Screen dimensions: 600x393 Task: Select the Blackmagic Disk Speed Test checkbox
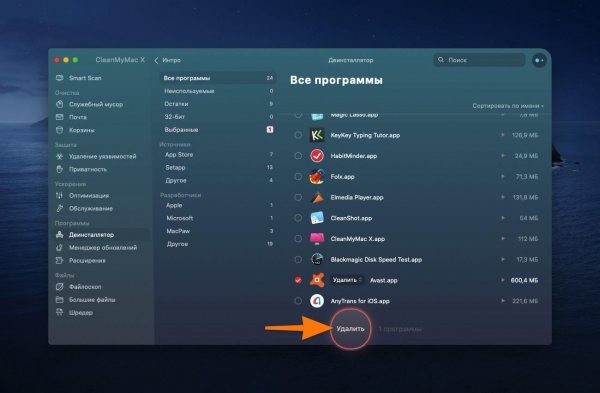tap(298, 259)
